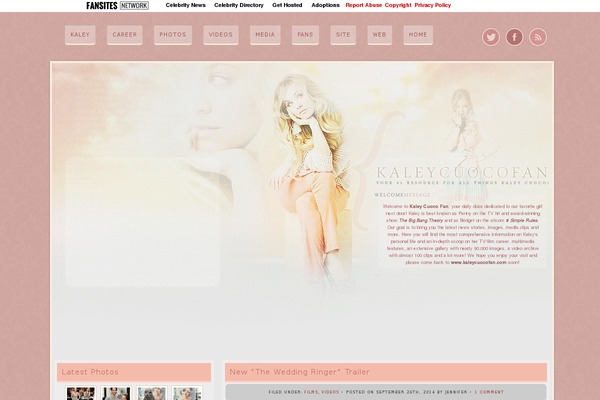This screenshot has width=600, height=400.
Task: Open the Twitter social icon
Action: (x=491, y=37)
